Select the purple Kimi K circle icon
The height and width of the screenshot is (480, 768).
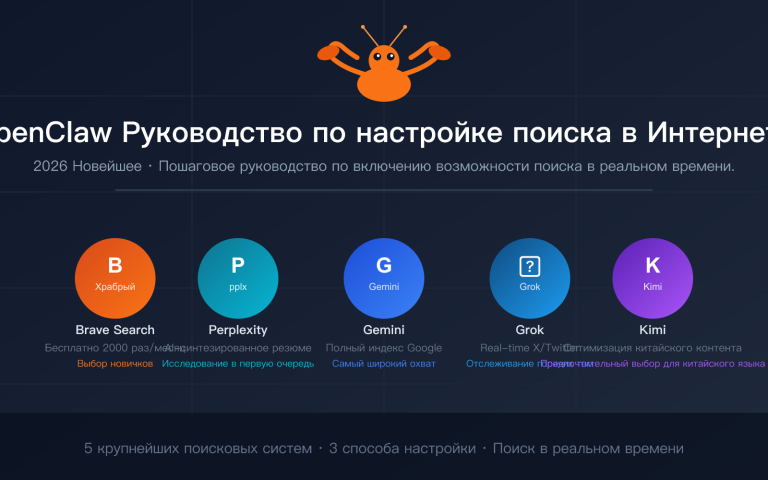(x=653, y=278)
